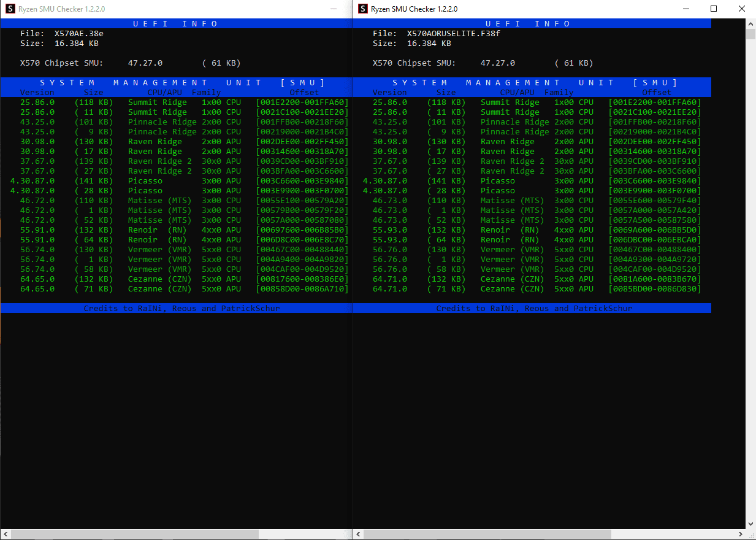Click offset [00697600-006B85B0] in the left window
756x540 pixels.
[x=302, y=230]
